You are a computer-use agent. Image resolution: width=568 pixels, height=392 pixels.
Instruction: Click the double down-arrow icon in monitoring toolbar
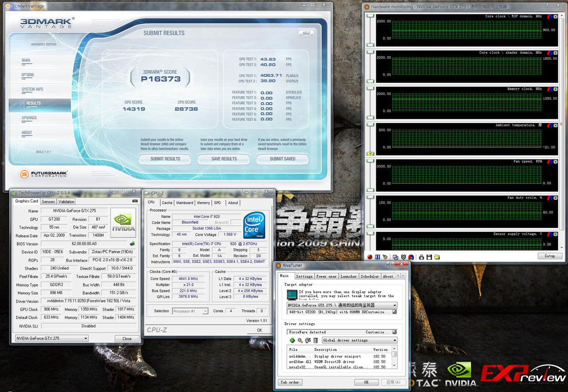coord(403,257)
